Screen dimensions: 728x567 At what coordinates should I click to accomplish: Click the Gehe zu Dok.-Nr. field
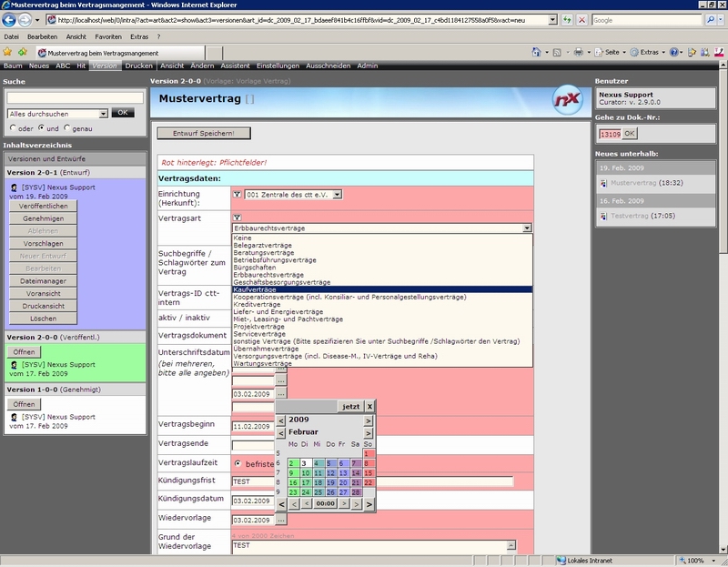pos(610,134)
